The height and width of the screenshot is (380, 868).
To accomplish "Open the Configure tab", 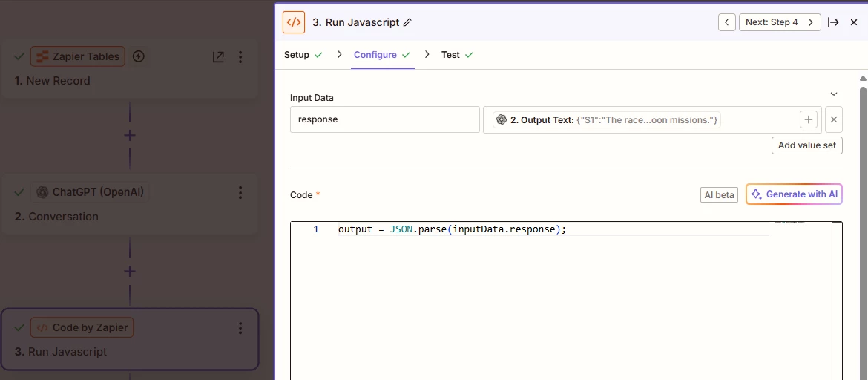I will pyautogui.click(x=382, y=55).
